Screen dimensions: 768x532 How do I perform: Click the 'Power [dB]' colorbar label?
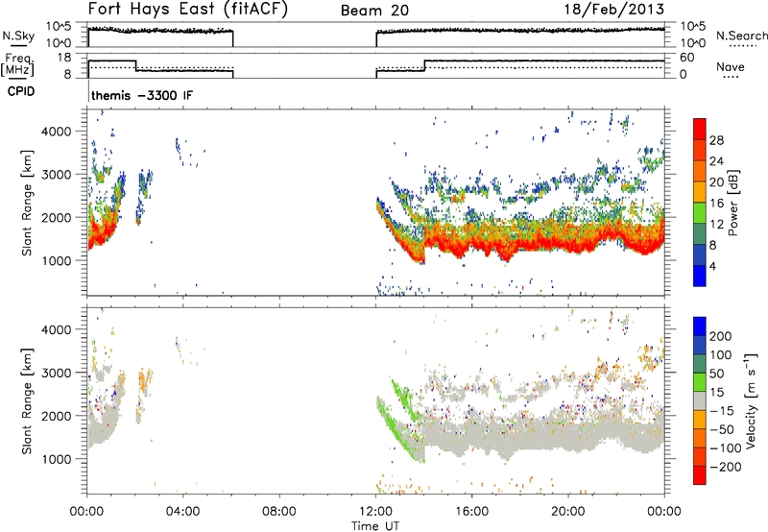732,203
